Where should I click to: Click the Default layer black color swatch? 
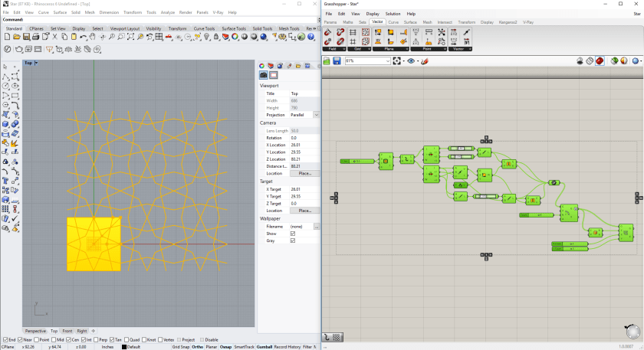tap(125, 347)
